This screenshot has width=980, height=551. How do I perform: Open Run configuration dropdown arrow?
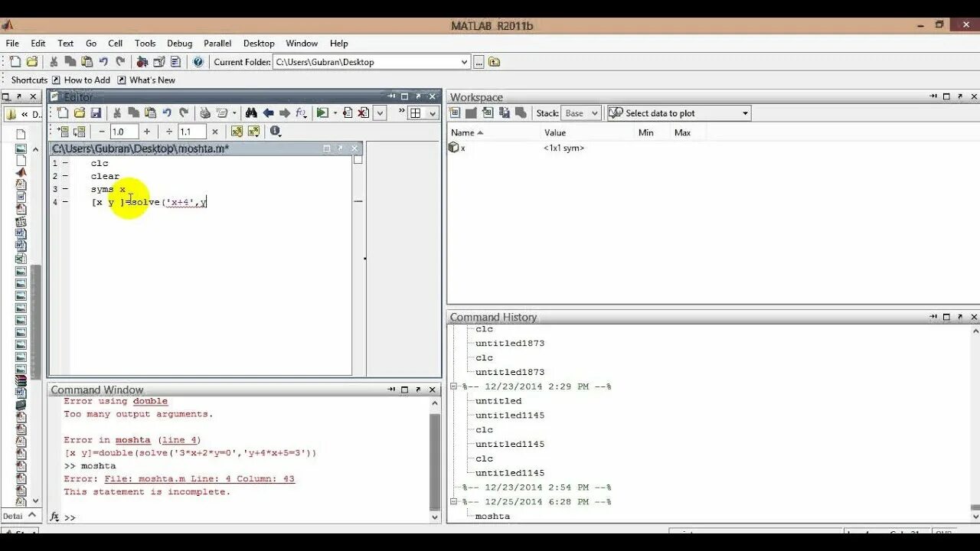point(335,112)
